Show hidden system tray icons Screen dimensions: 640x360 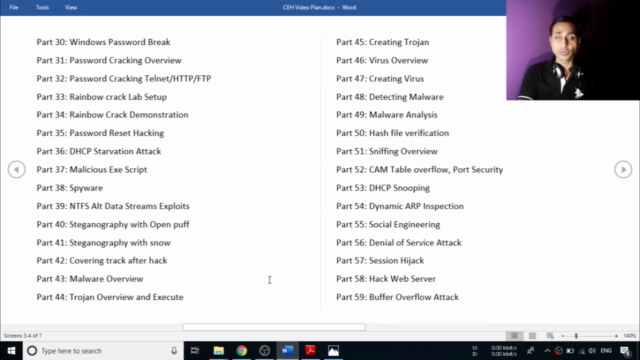click(x=547, y=351)
